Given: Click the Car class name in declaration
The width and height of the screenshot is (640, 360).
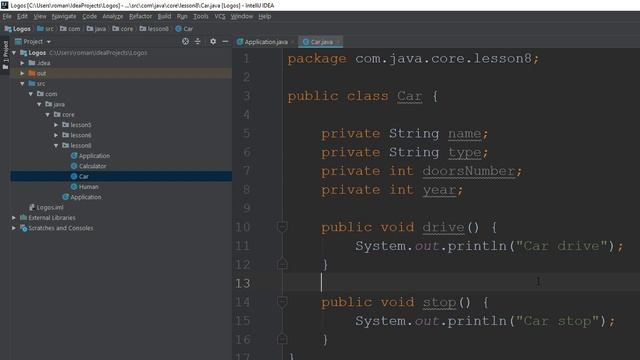Looking at the screenshot, I should 409,96.
